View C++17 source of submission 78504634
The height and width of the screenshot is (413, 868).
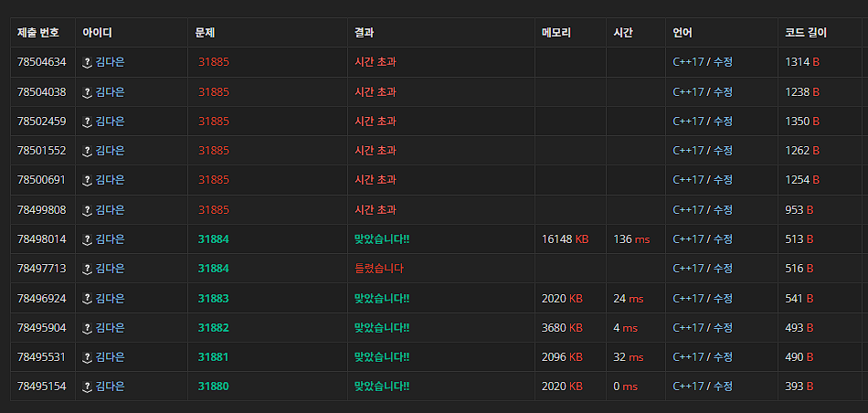point(688,62)
